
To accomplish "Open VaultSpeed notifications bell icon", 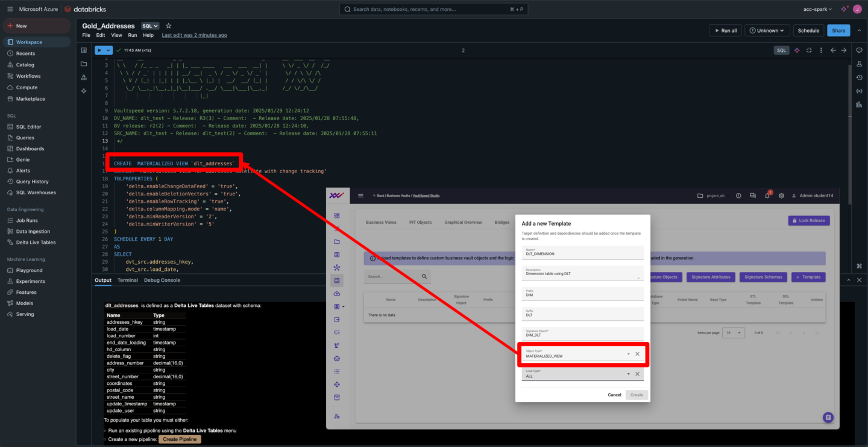I will [767, 195].
